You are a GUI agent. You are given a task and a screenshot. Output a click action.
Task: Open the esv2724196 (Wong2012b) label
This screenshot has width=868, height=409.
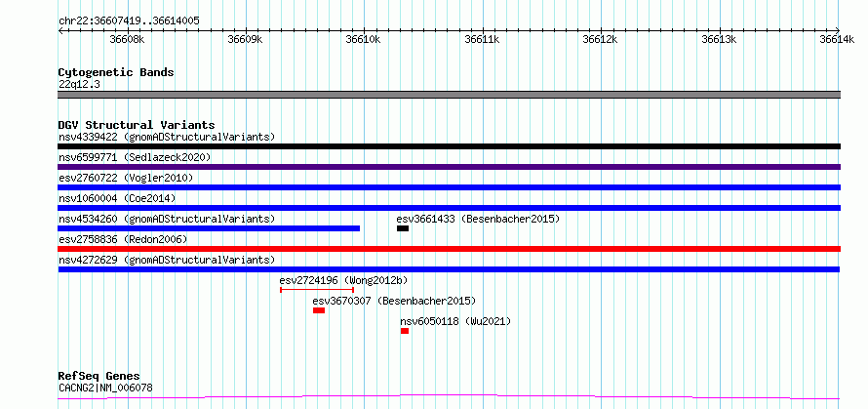coord(343,280)
